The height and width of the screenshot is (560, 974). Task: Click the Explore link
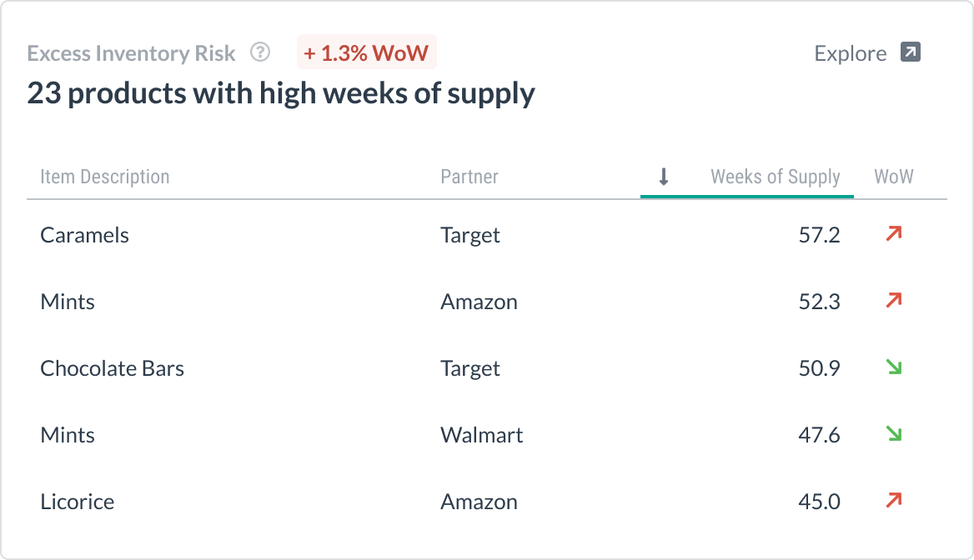(850, 53)
